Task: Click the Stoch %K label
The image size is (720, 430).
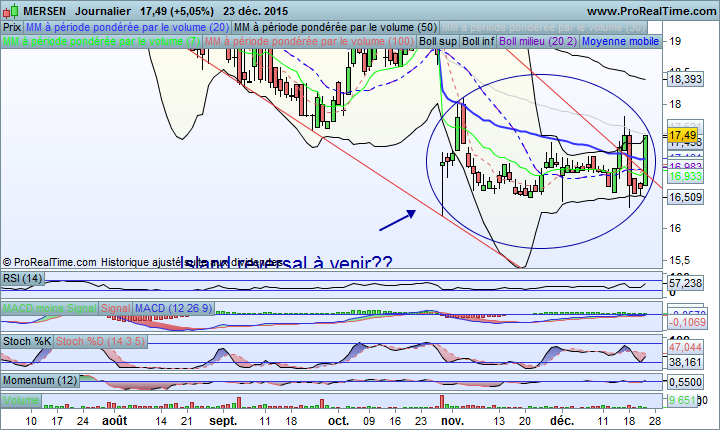Action: point(27,341)
